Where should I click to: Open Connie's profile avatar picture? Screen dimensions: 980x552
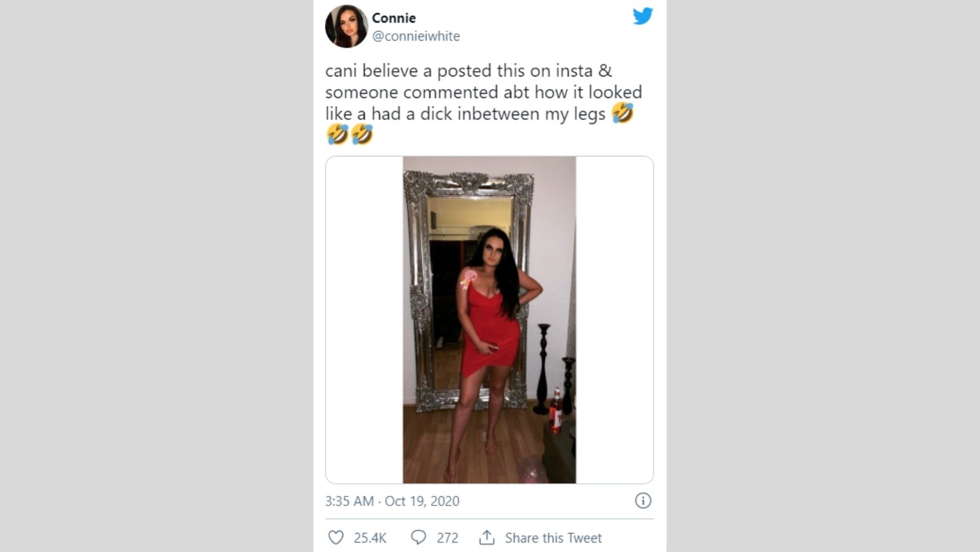click(x=346, y=26)
